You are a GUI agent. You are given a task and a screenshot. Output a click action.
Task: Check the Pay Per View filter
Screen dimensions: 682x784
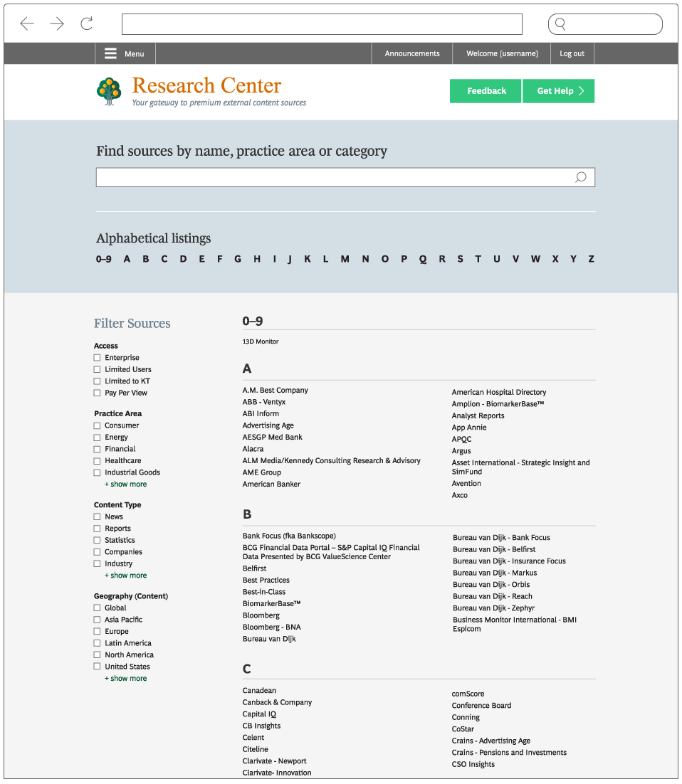pyautogui.click(x=97, y=393)
